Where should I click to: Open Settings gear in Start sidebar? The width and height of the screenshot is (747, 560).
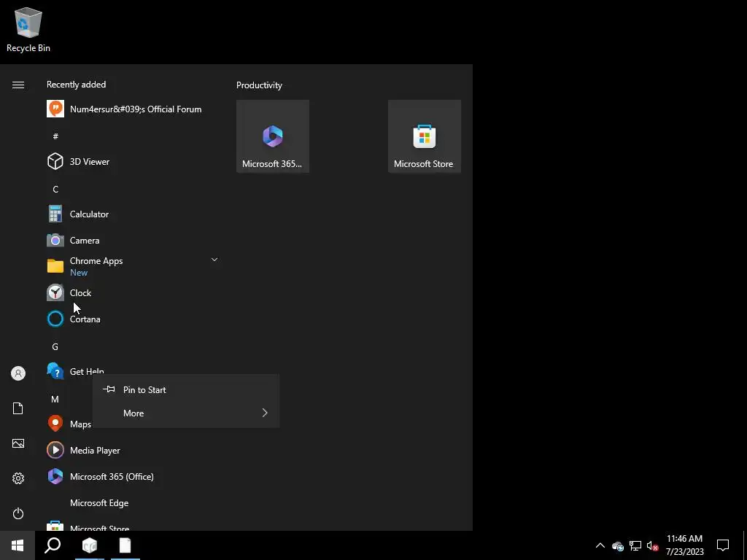[x=18, y=478]
